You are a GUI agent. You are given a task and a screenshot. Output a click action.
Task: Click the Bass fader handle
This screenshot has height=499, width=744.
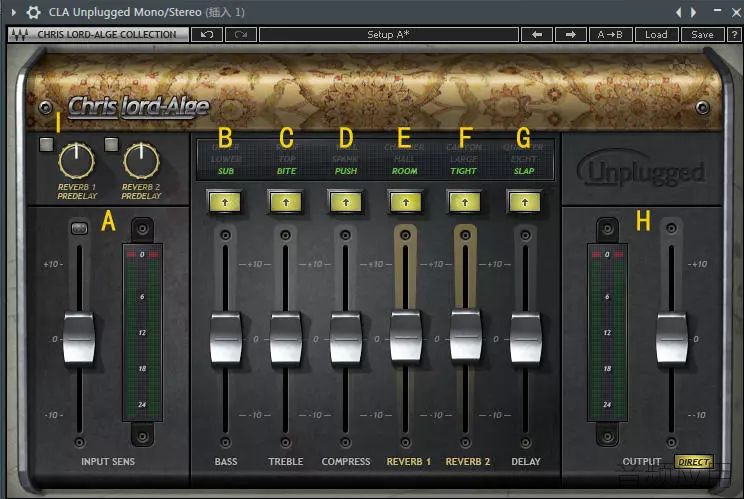225,338
